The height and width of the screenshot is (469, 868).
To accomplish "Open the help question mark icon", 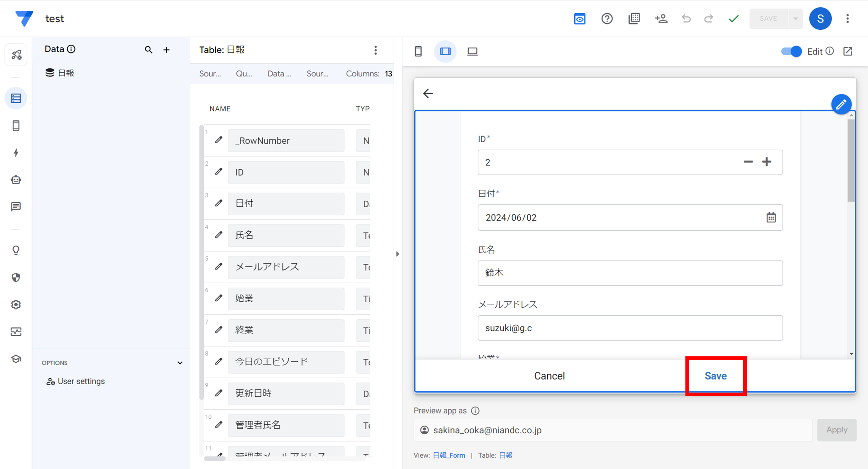I will coord(607,19).
